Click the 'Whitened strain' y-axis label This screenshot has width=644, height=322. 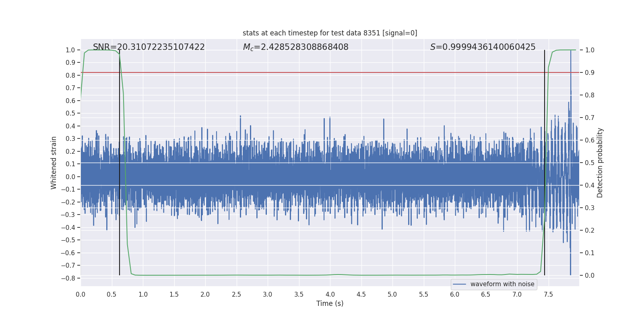(54, 163)
